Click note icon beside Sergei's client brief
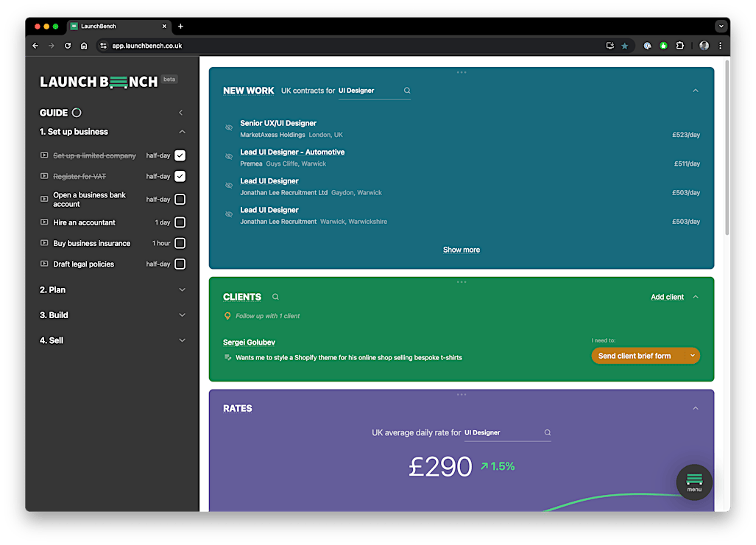 (x=228, y=357)
